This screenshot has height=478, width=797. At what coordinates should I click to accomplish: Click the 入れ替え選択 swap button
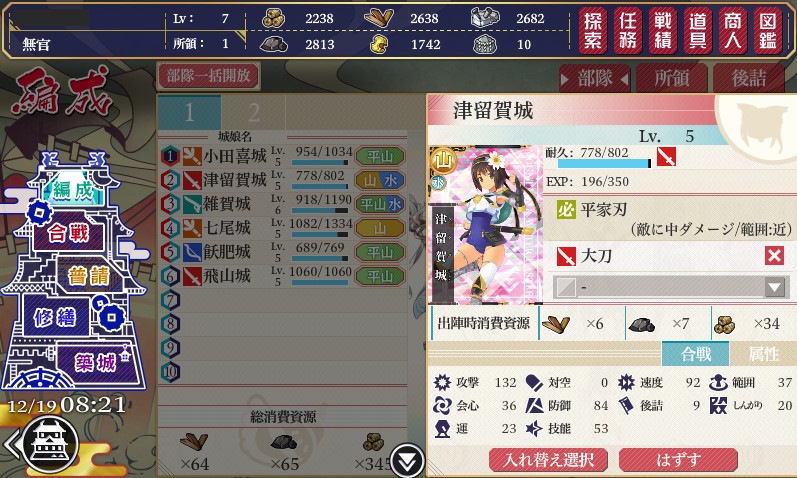coord(548,460)
